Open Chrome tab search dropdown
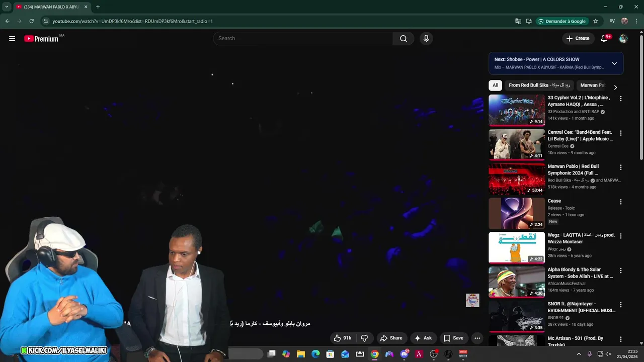The width and height of the screenshot is (644, 362). click(7, 7)
